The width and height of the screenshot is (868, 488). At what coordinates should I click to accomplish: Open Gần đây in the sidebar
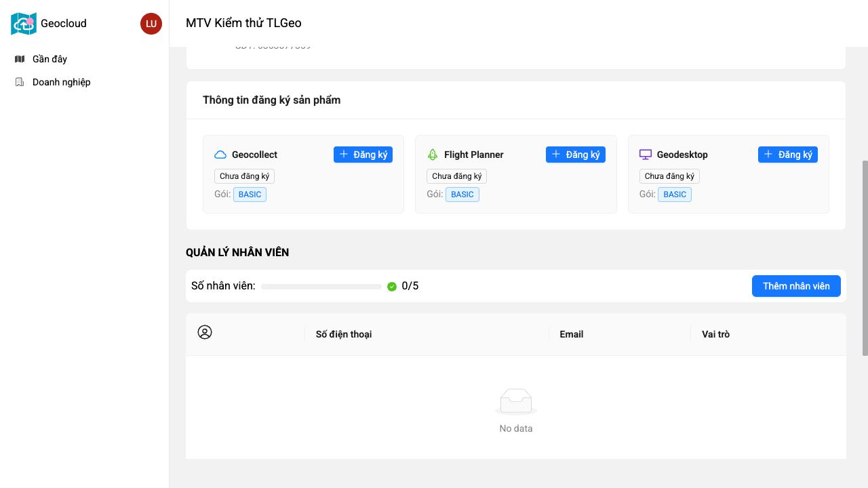50,59
